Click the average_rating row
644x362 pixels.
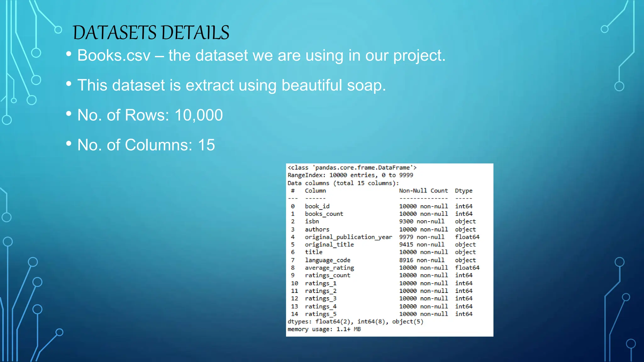tap(329, 268)
